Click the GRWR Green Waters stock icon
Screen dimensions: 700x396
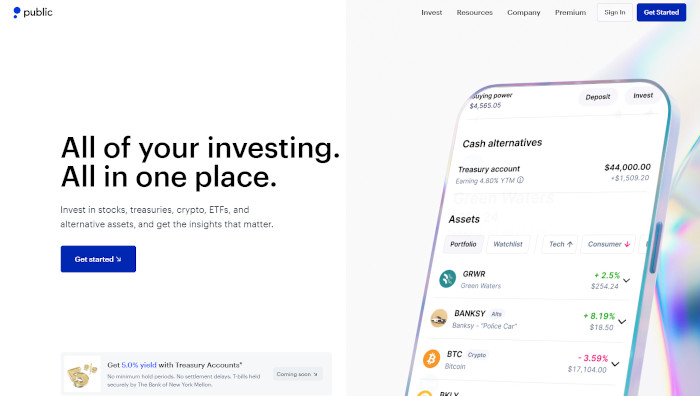tap(447, 279)
